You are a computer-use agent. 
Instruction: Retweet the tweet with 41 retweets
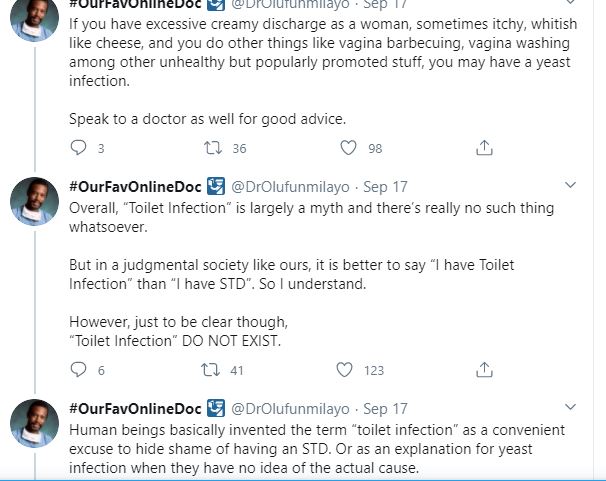click(x=211, y=370)
